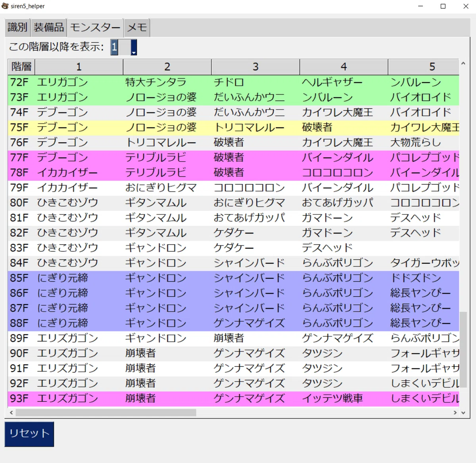Open the floor number dropdown arrow

pyautogui.click(x=134, y=47)
